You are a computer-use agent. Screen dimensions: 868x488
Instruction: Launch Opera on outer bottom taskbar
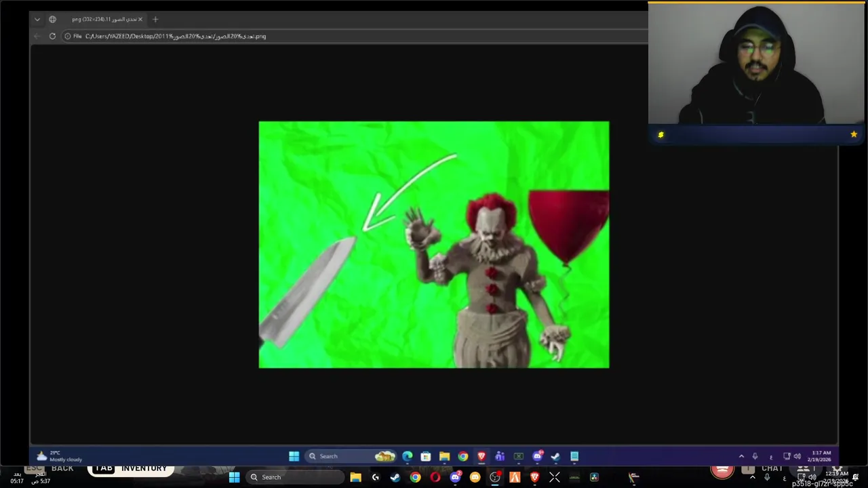pos(435,477)
